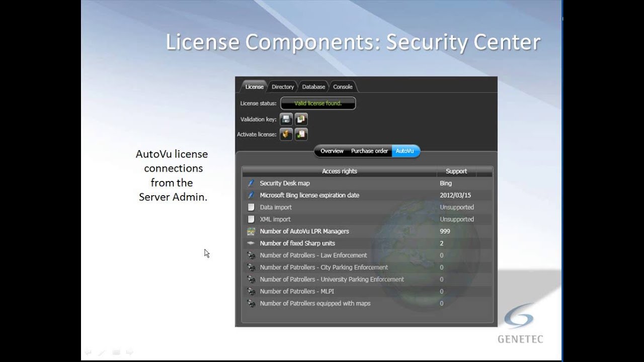Viewport: 644px width, 362px height.
Task: Switch to the Database tab
Action: [x=313, y=86]
